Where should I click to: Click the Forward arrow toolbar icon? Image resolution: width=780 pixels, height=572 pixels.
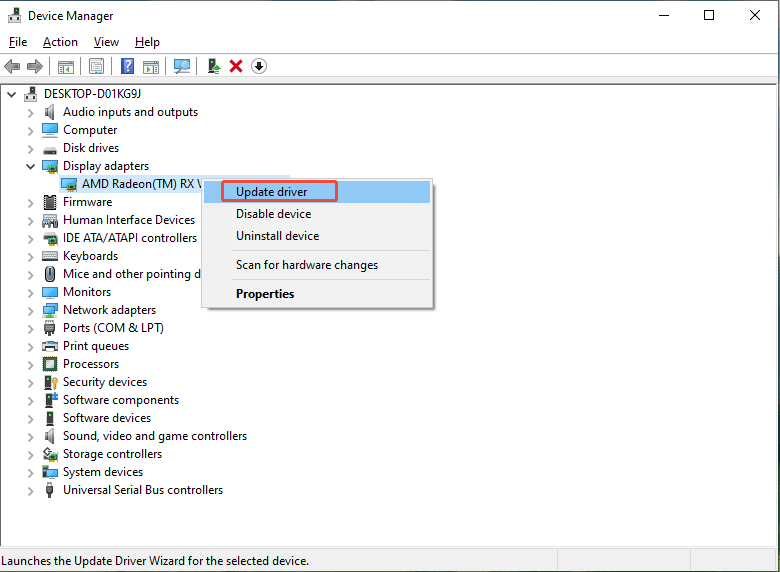click(35, 66)
